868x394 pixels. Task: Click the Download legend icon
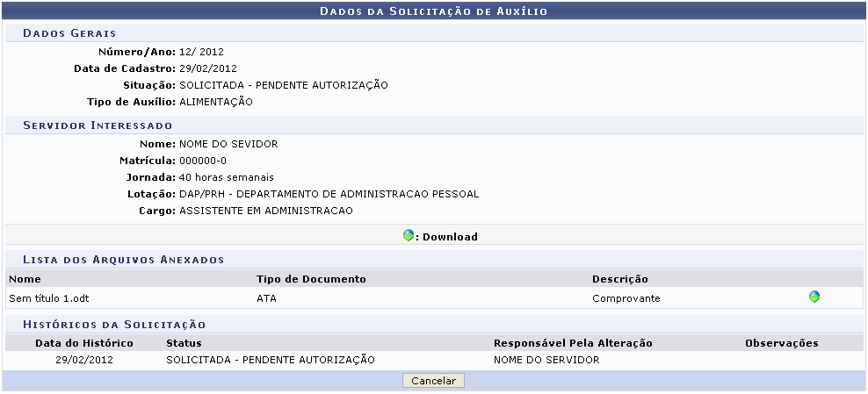(x=408, y=236)
